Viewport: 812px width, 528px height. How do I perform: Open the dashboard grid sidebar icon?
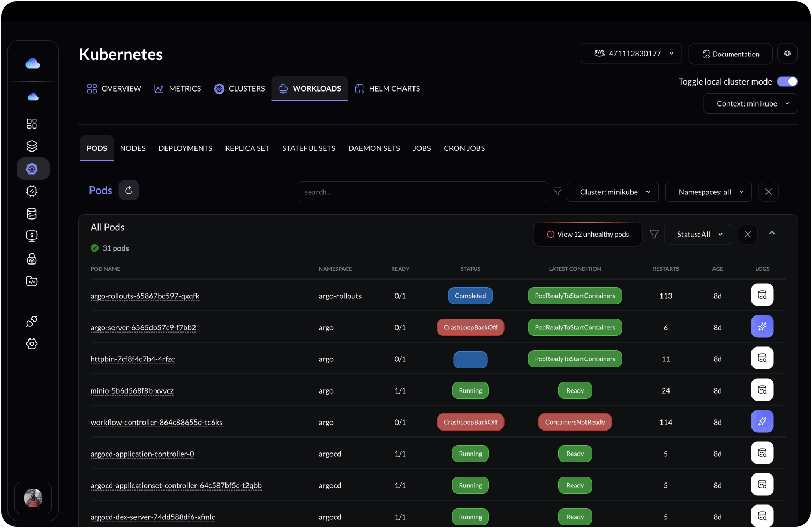(x=32, y=124)
